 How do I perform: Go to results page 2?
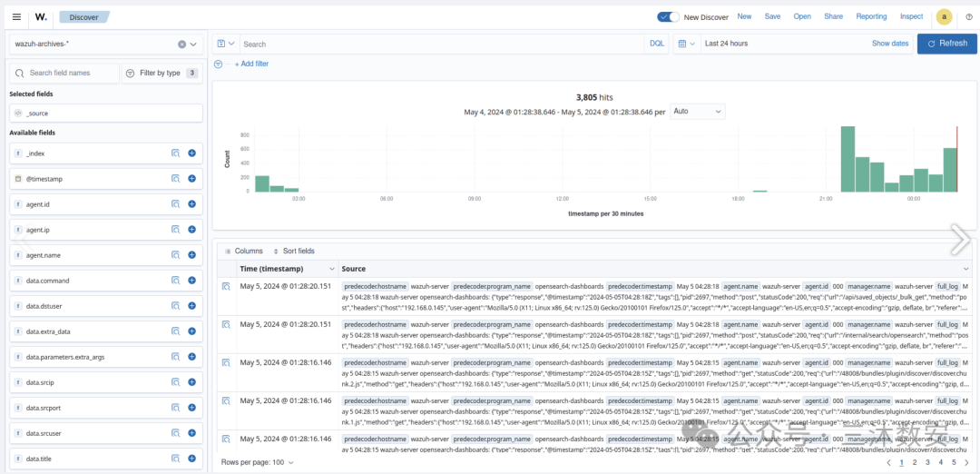tap(915, 463)
